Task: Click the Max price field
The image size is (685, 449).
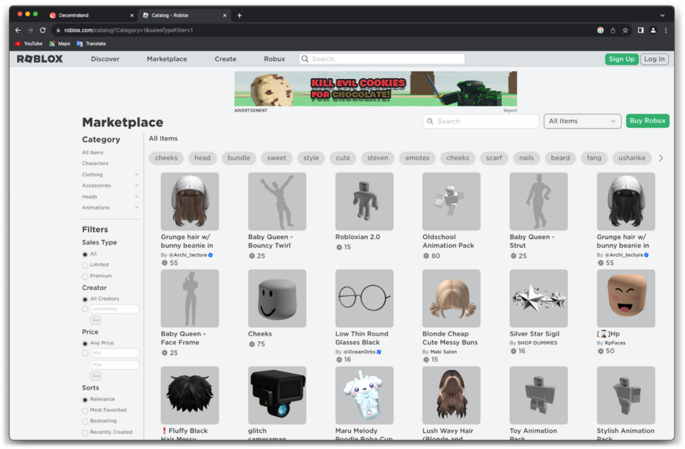Action: point(114,365)
